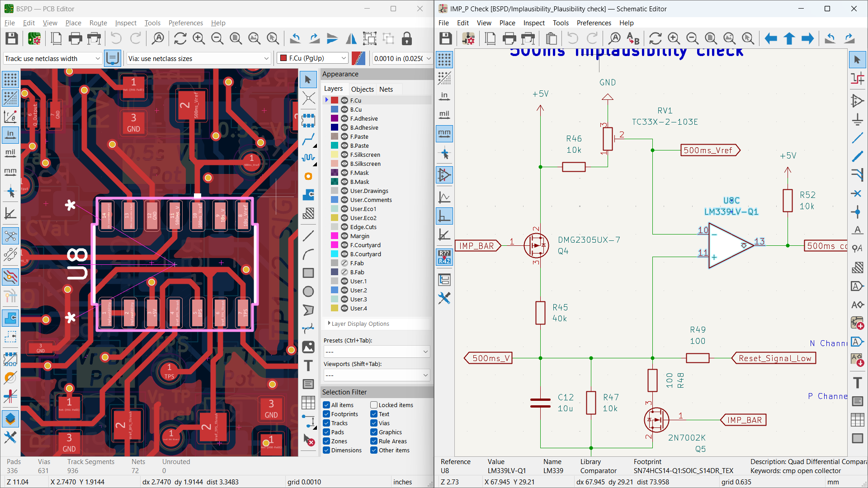Select the 500ms_Vref net label on the schematic
The height and width of the screenshot is (488, 868).
click(710, 150)
